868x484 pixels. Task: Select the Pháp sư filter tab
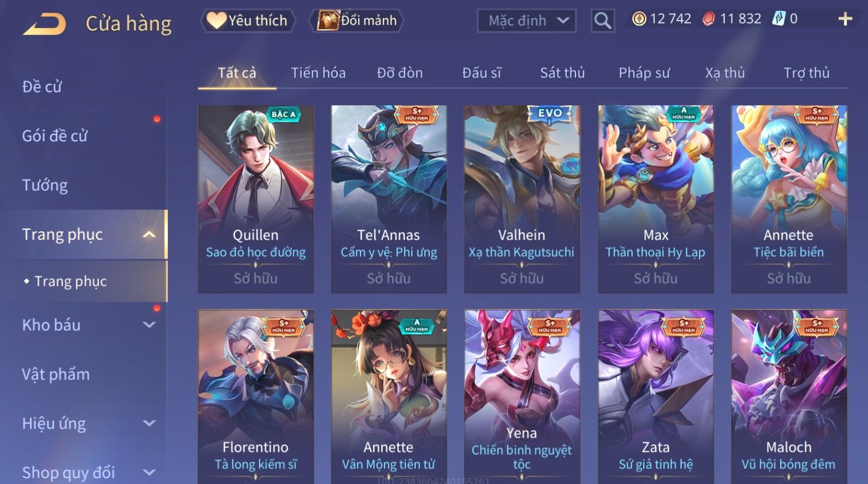tap(644, 73)
